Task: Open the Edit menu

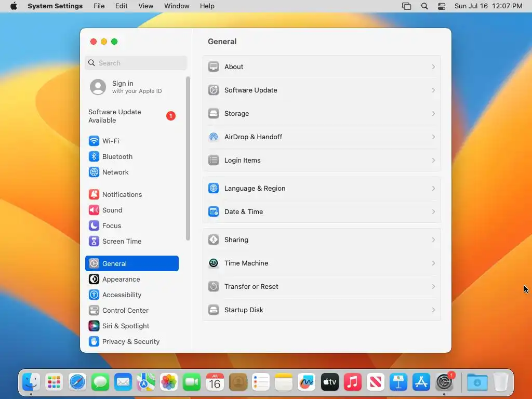Action: tap(121, 6)
